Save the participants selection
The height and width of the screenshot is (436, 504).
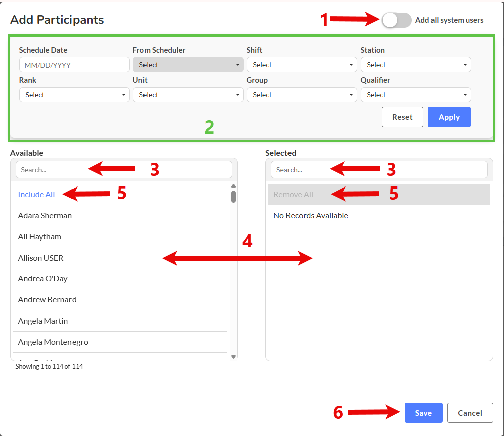pos(423,413)
